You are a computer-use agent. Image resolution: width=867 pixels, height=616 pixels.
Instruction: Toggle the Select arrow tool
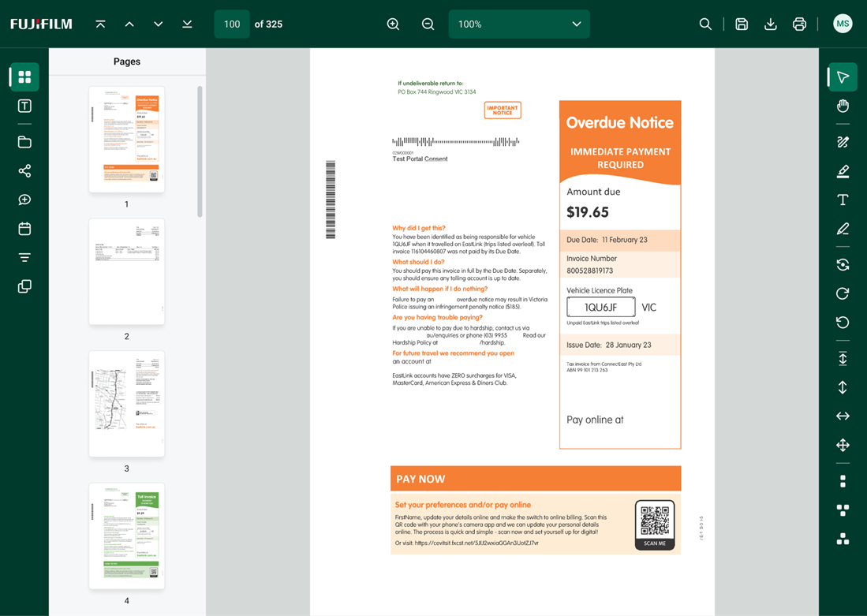[x=842, y=77]
